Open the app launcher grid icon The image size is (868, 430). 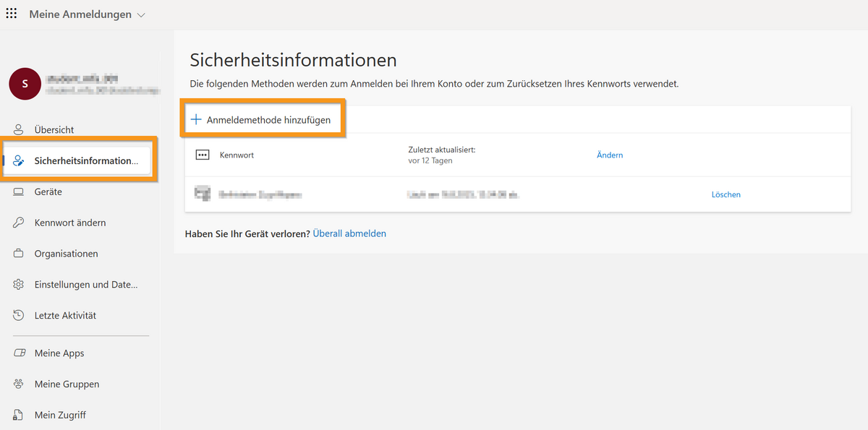(12, 14)
